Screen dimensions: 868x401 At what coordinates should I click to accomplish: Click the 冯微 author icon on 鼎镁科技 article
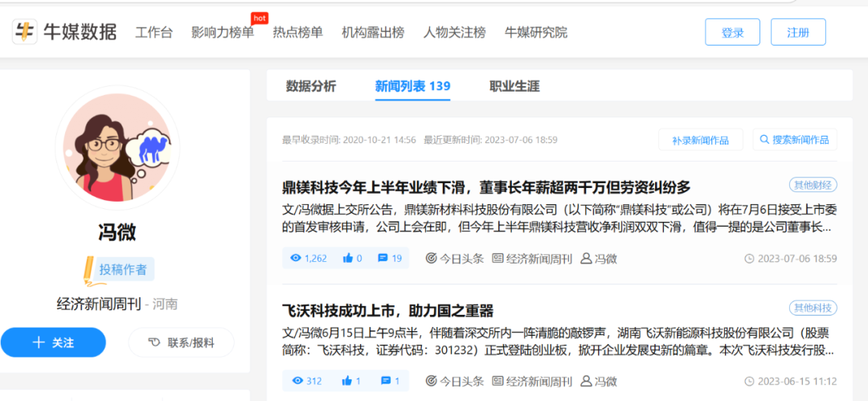(586, 258)
